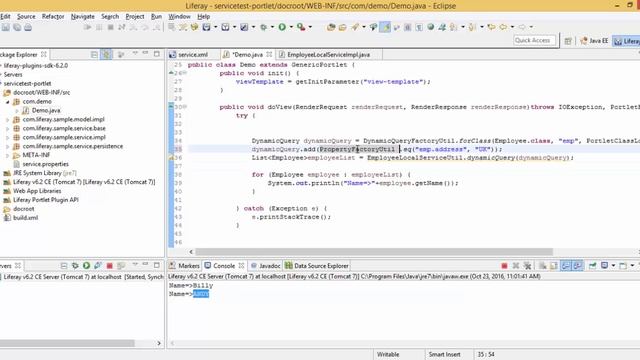Image resolution: width=640 pixels, height=360 pixels.
Task: Open the Refactor menu
Action: 53,16
